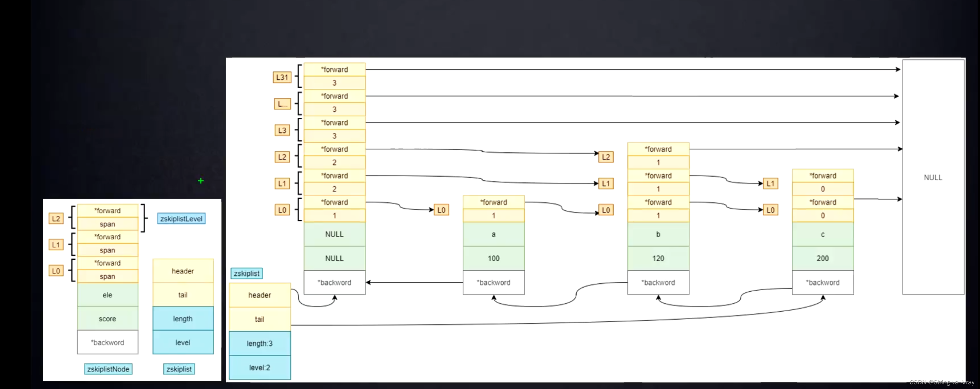This screenshot has width=980, height=389.
Task: Select the zskiplist caption below legend 'level' cell
Action: click(x=179, y=369)
